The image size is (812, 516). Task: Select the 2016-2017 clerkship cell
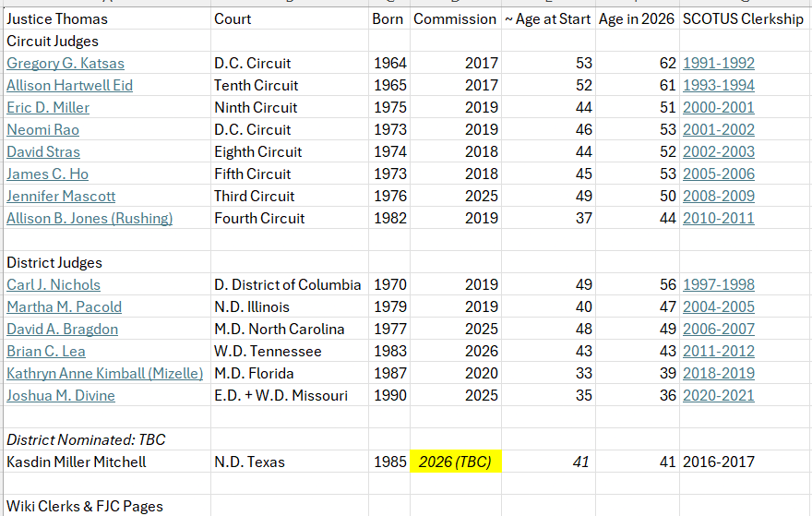(x=746, y=462)
